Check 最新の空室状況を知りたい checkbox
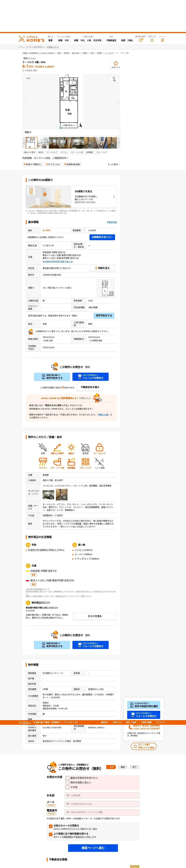Screen dimensions: 186x868 click(x=68, y=778)
